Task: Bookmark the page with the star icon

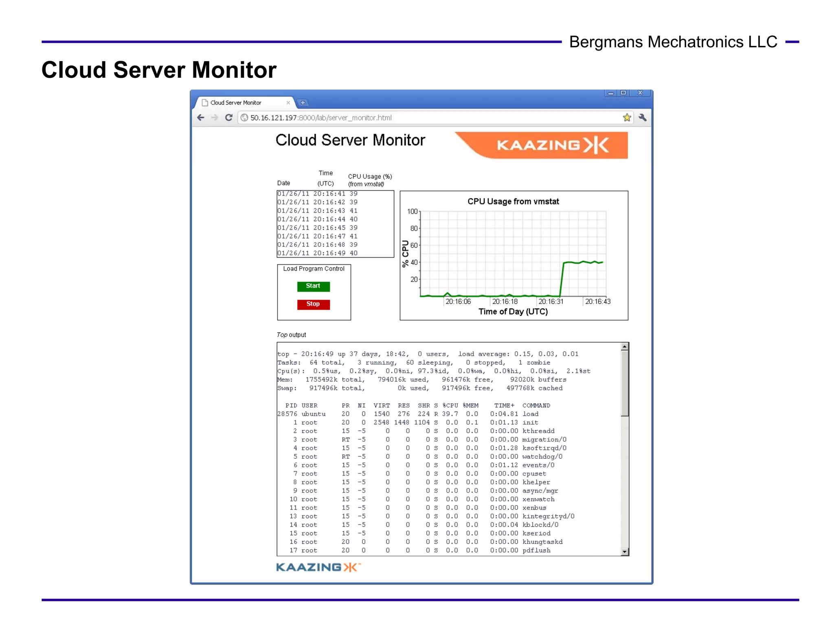Action: [627, 118]
